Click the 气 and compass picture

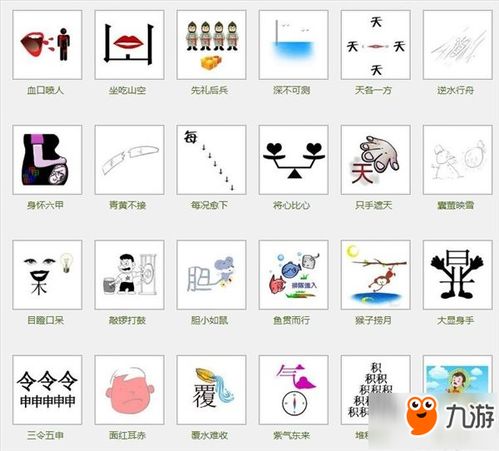click(x=293, y=390)
